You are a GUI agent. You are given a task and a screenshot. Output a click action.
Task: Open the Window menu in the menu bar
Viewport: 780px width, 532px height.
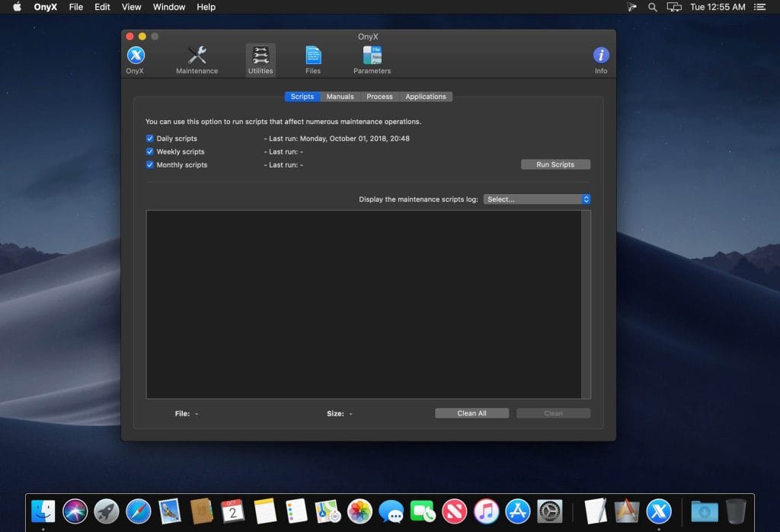(x=168, y=7)
